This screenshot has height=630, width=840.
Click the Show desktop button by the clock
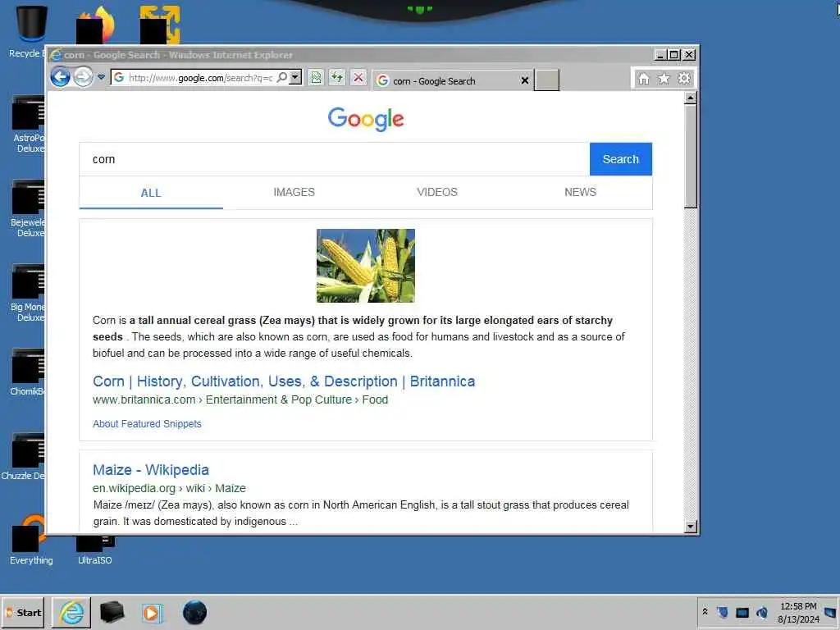830,612
